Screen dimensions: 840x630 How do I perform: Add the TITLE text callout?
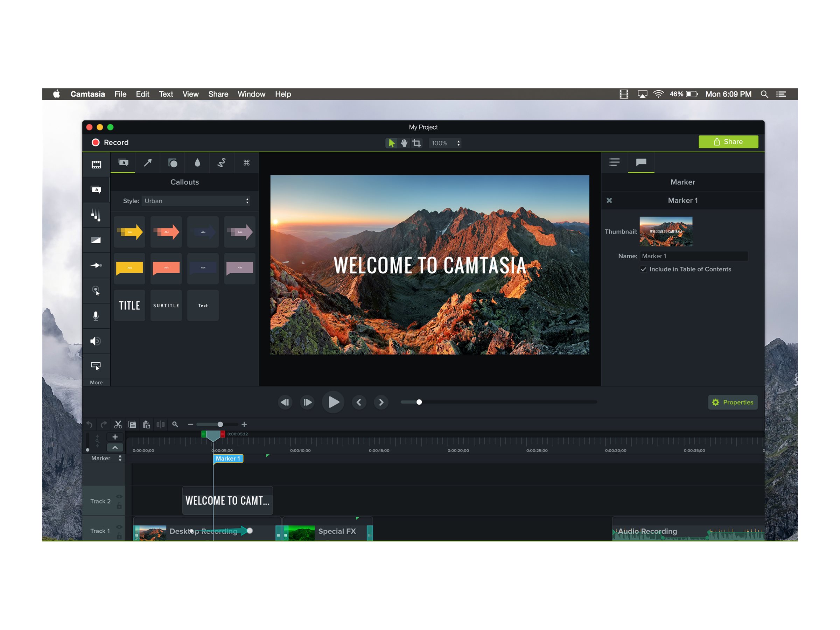click(129, 305)
